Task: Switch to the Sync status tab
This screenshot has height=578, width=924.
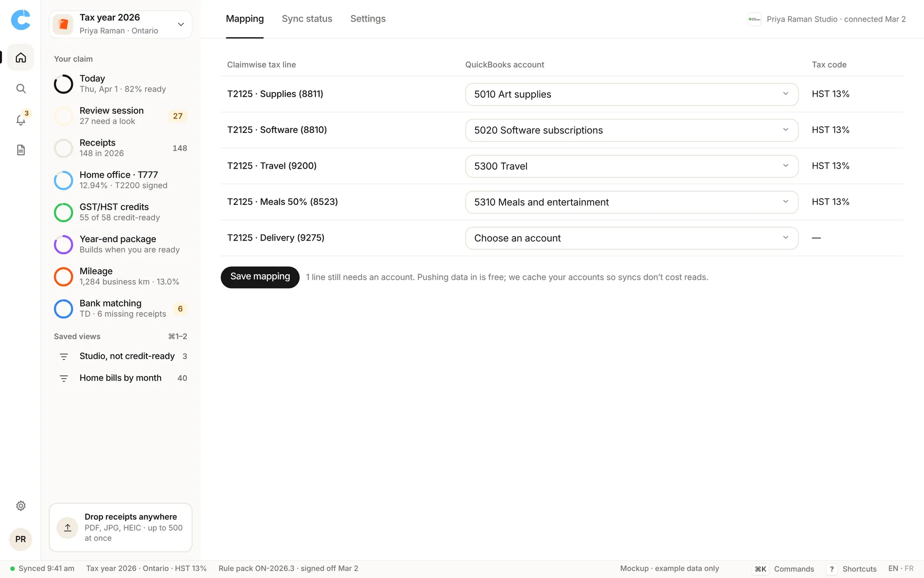Action: pyautogui.click(x=307, y=19)
